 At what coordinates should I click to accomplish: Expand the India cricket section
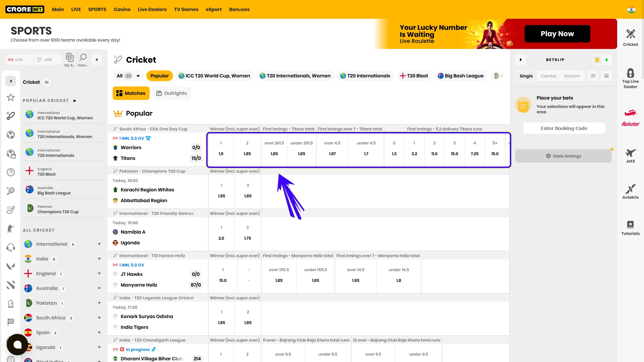99,259
